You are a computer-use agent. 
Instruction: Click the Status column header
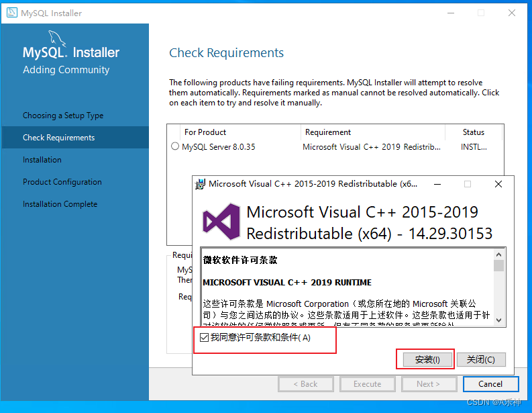tap(474, 132)
